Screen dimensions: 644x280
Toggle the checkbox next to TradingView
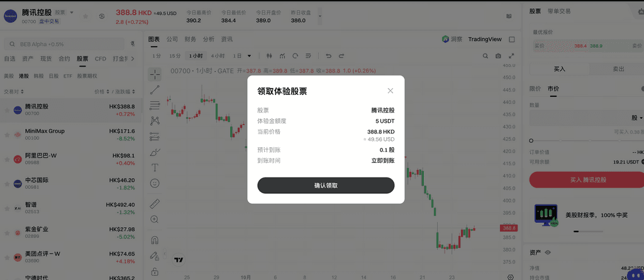(512, 40)
